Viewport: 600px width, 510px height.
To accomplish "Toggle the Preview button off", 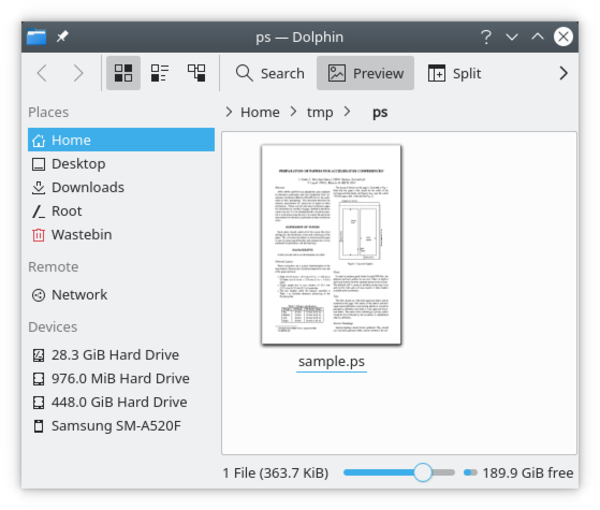I will (x=366, y=73).
